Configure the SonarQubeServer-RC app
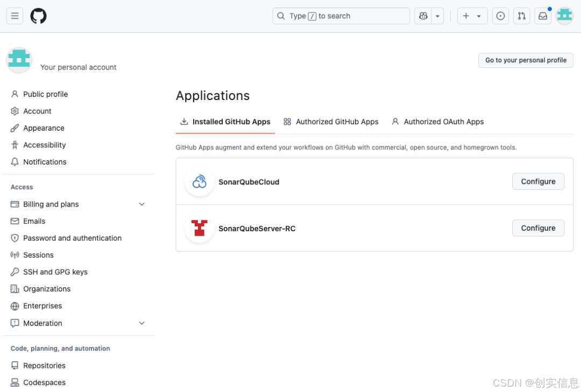The width and height of the screenshot is (581, 392). [x=538, y=228]
